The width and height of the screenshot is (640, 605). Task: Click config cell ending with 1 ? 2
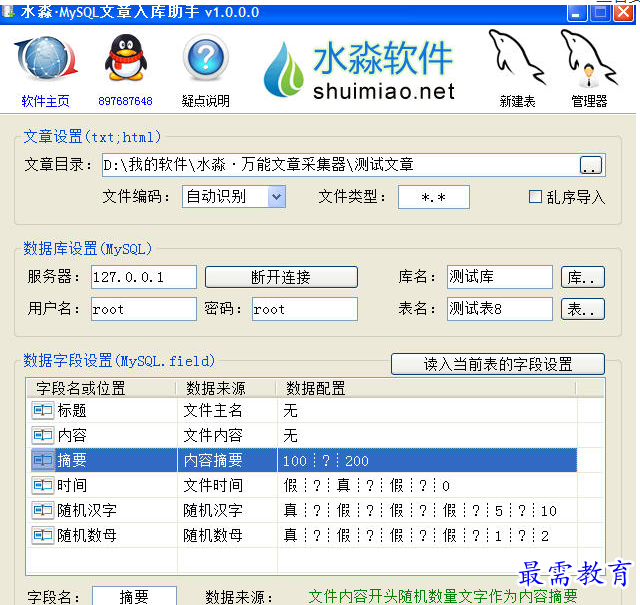pyautogui.click(x=427, y=535)
